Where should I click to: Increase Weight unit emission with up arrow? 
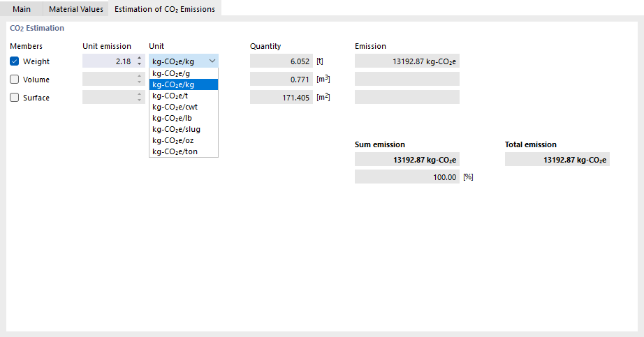[140, 59]
